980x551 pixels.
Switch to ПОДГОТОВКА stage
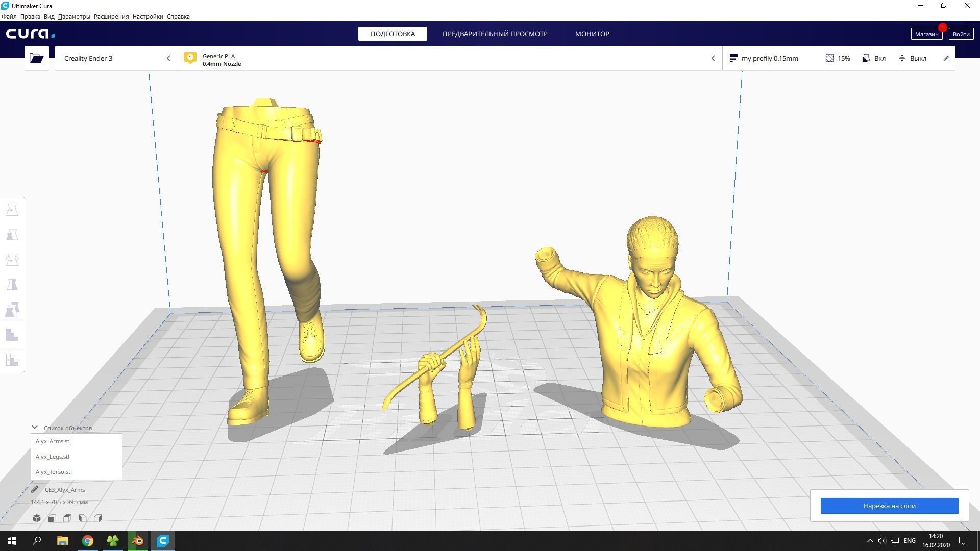point(393,34)
